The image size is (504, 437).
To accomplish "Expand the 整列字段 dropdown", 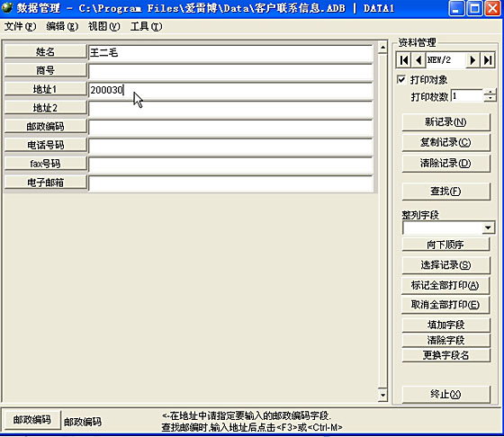I will coord(488,228).
